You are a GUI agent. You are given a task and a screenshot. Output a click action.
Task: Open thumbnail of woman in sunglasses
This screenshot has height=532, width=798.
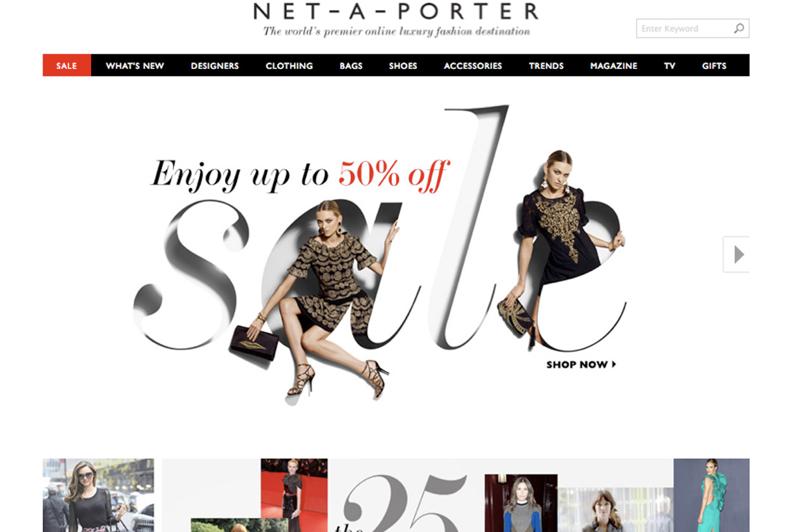tap(98, 495)
